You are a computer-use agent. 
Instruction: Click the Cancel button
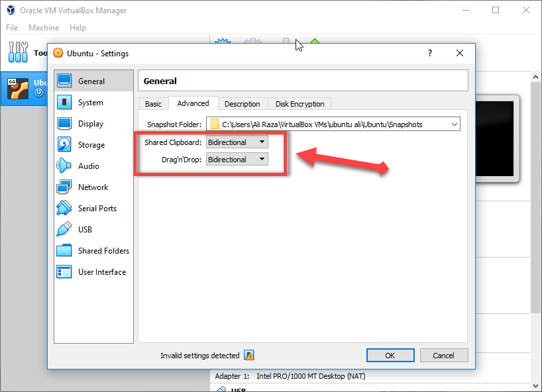click(443, 356)
